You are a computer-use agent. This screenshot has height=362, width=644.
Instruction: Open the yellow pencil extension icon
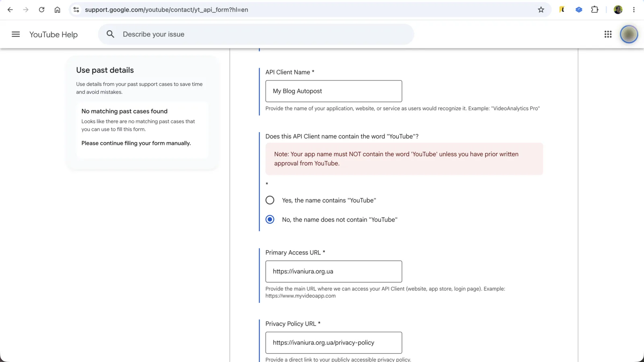pos(562,10)
